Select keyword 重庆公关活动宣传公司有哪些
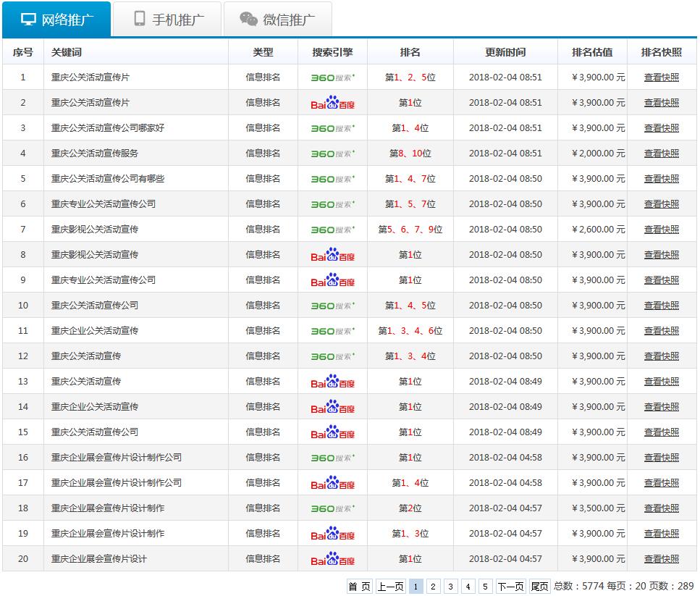Image resolution: width=700 pixels, height=596 pixels. [x=108, y=179]
